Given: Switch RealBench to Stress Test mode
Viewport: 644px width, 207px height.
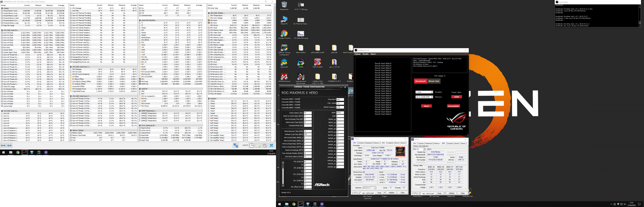Looking at the screenshot, I should tap(434, 81).
